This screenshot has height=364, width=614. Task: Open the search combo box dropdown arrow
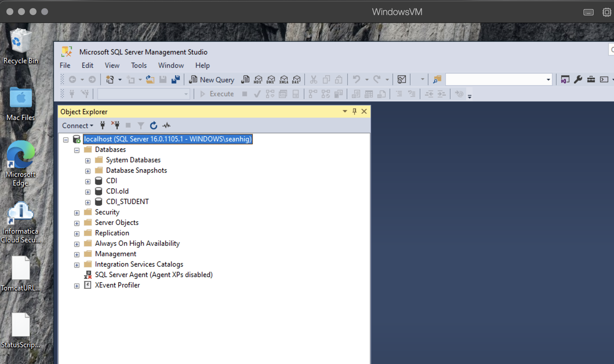548,79
